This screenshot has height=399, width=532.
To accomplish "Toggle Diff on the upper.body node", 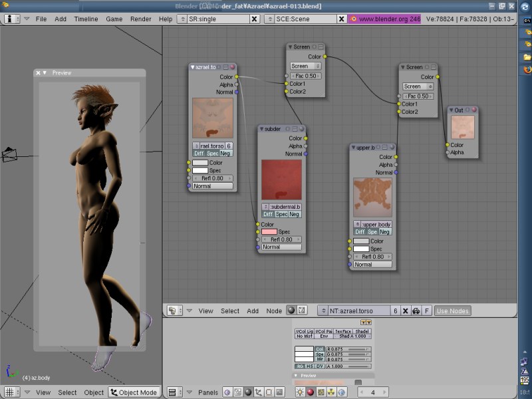I will (360, 232).
